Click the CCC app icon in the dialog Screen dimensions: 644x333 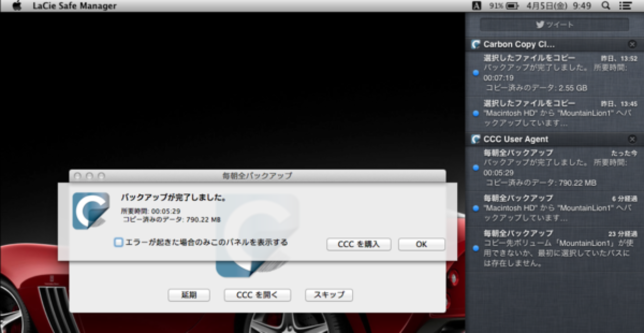(x=91, y=211)
